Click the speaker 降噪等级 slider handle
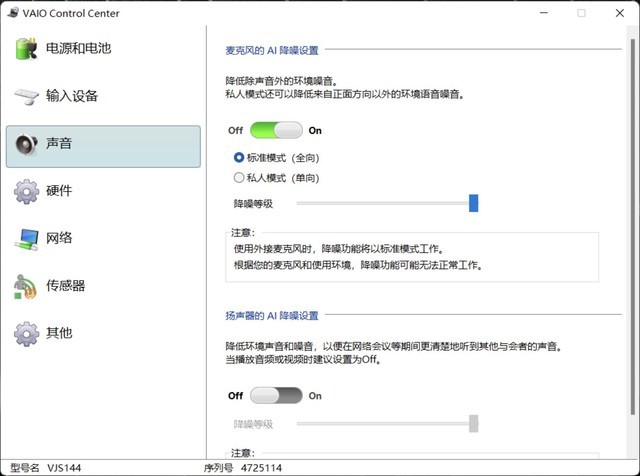Screen dimensions: 640x476 click(x=473, y=424)
